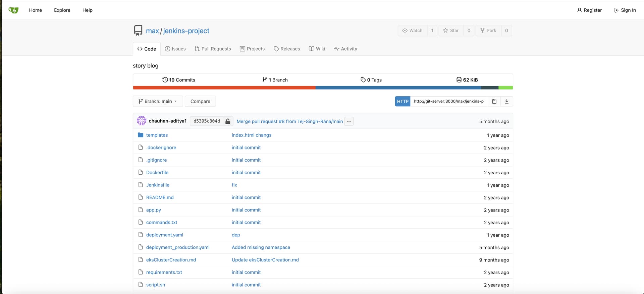Open requirements.txt file

tap(164, 272)
